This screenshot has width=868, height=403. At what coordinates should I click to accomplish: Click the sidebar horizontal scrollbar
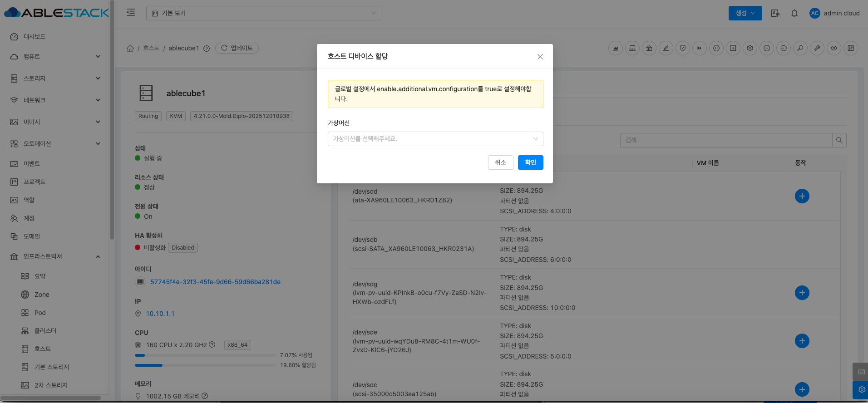pos(51,398)
